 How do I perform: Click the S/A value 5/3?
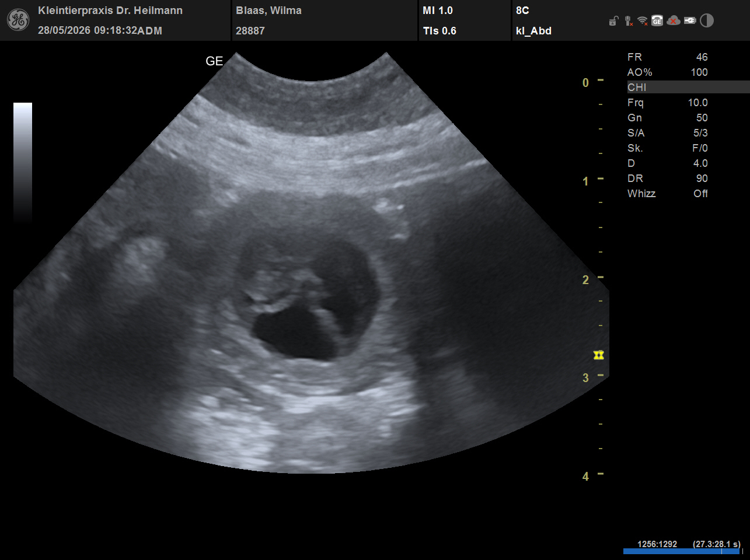(700, 133)
